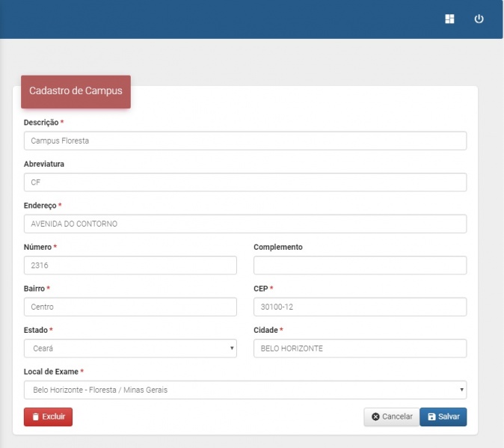
Task: Click the trash icon on Excluir button
Action: pos(34,417)
